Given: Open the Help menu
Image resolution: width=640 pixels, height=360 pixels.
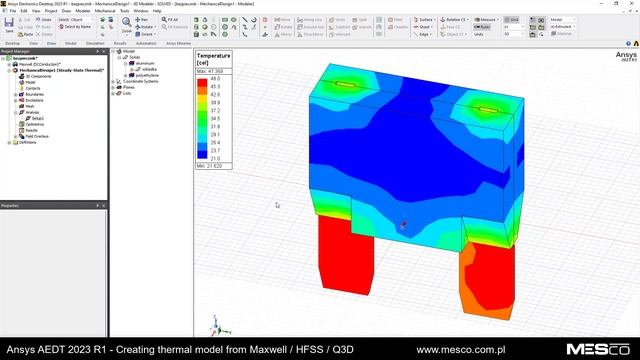Looking at the screenshot, I should (157, 11).
